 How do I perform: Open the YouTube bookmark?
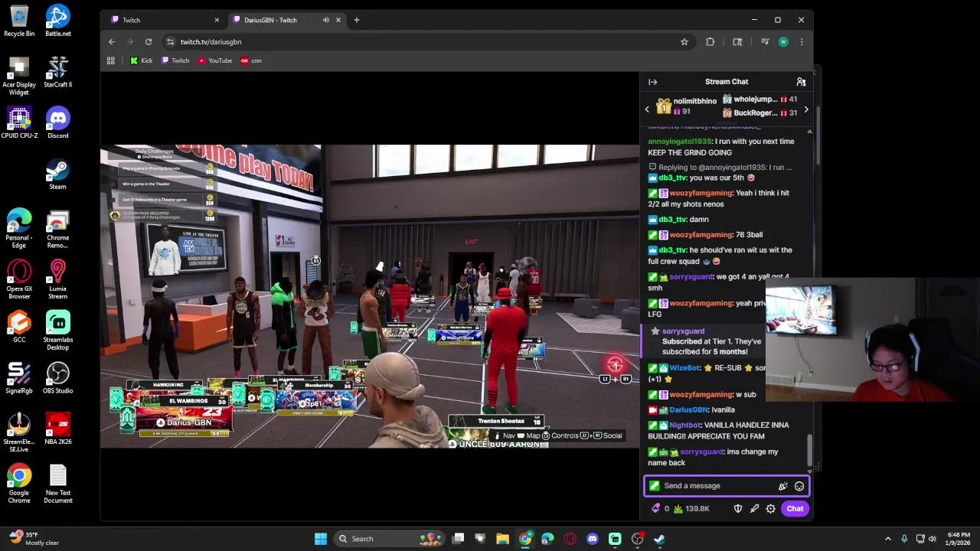215,60
